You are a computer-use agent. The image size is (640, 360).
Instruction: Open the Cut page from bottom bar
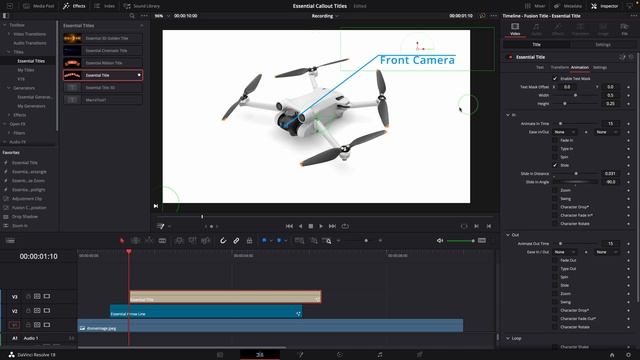point(220,355)
